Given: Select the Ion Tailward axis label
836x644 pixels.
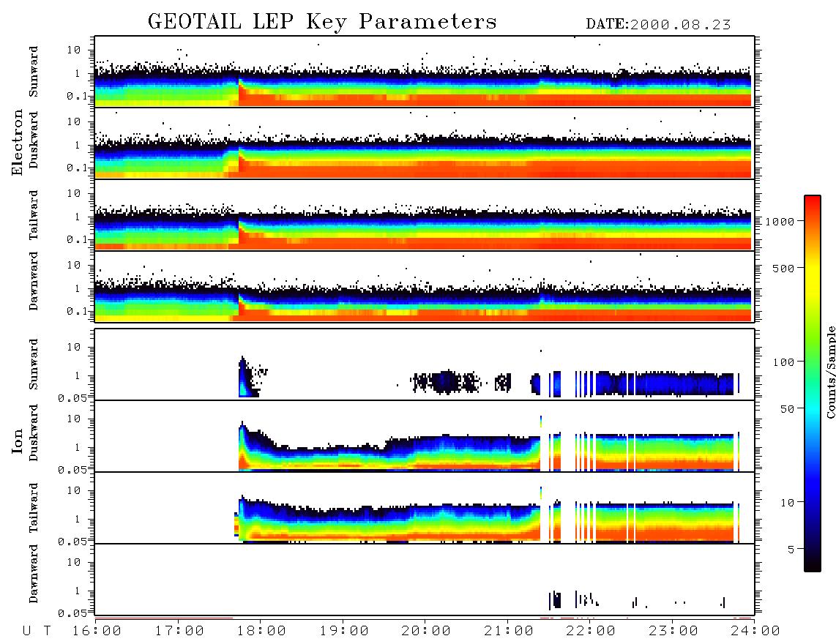Looking at the screenshot, I should (x=34, y=508).
